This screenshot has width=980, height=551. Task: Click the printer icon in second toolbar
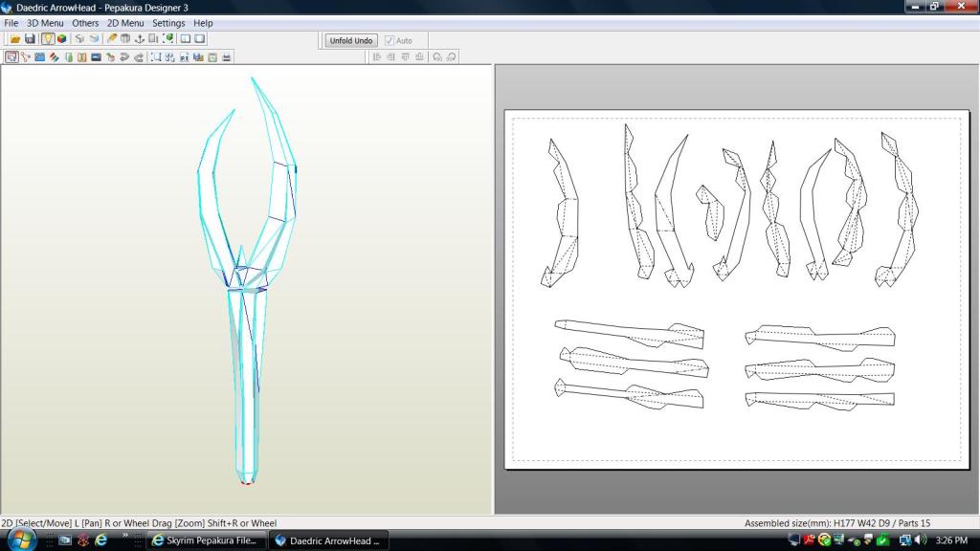pyautogui.click(x=226, y=56)
